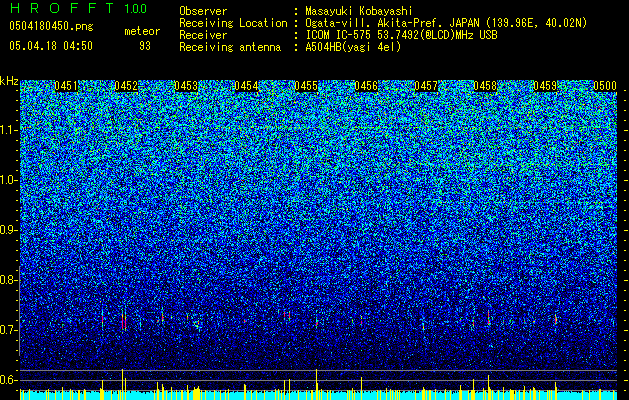Click the observer name Masayuki Kobayashi

(x=359, y=11)
